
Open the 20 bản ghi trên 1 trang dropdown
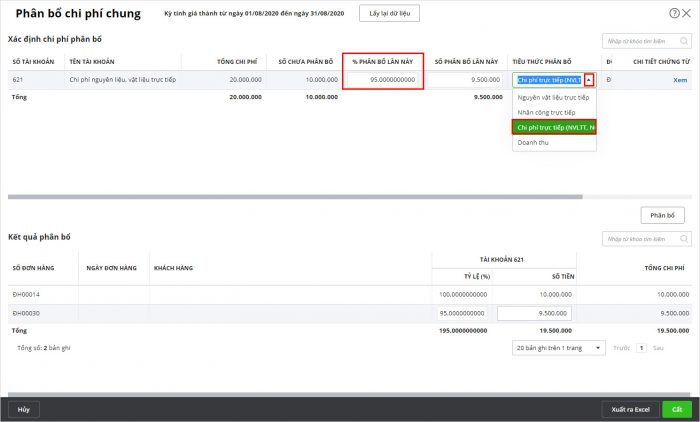pos(559,347)
